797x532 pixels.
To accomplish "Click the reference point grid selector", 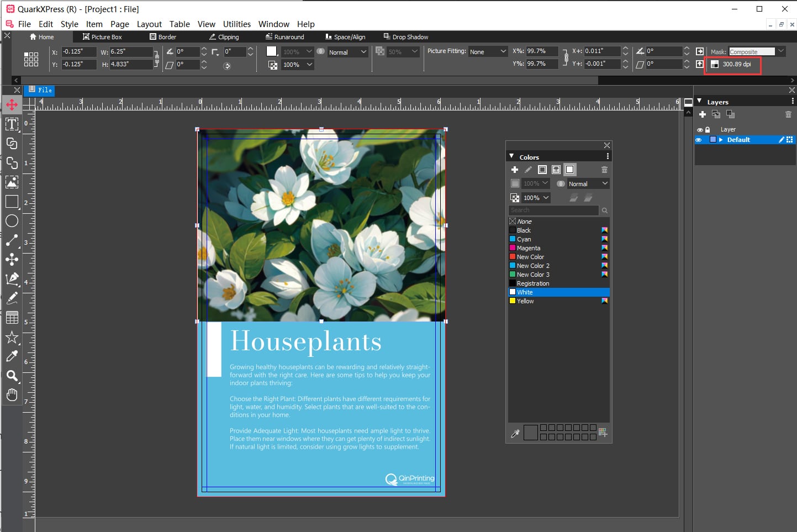I will pyautogui.click(x=31, y=59).
